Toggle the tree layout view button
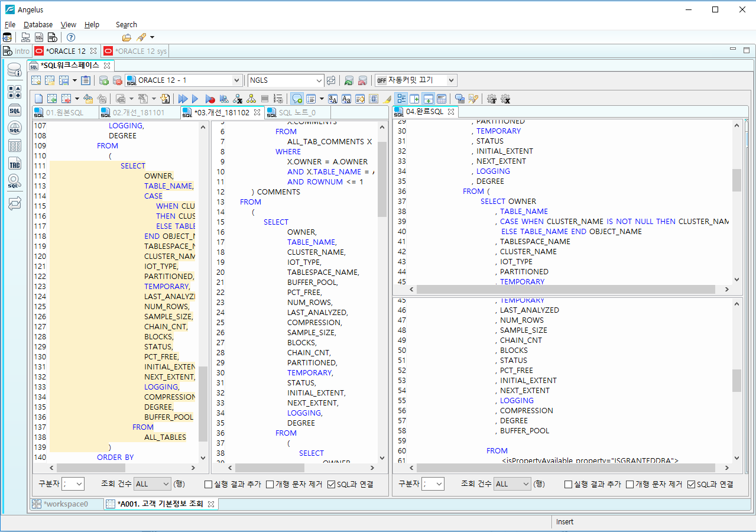Viewport: 756px width, 532px height. (x=402, y=99)
